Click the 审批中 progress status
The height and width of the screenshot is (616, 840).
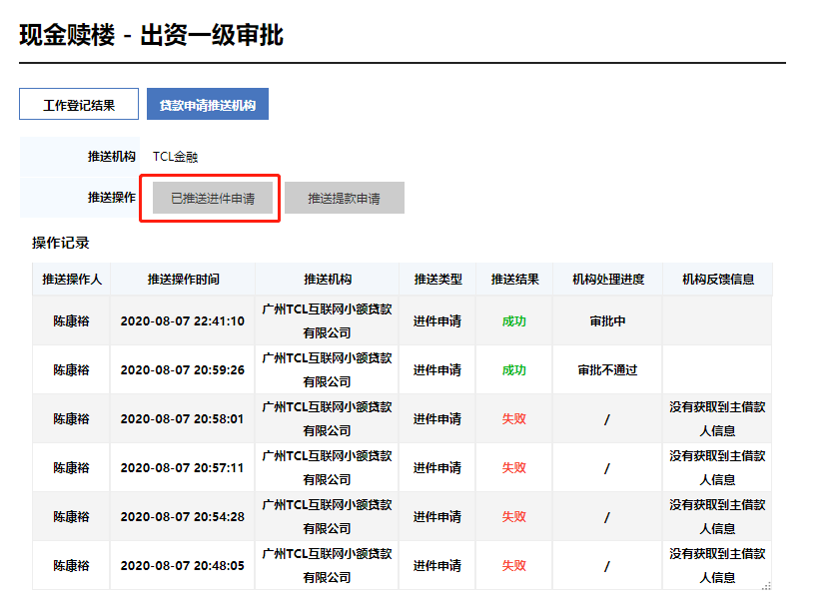[x=607, y=320]
